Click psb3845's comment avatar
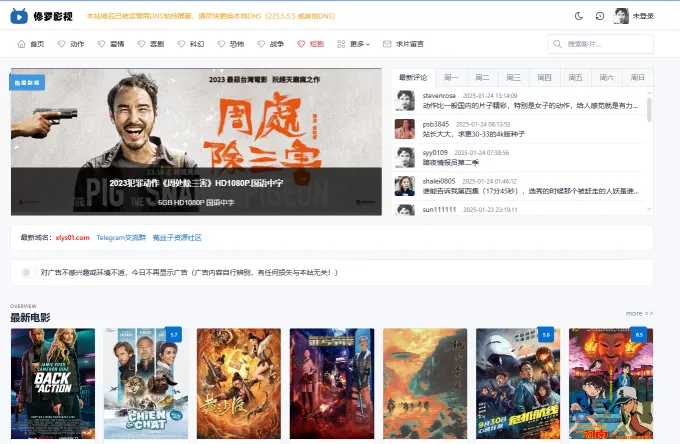Image resolution: width=680 pixels, height=444 pixels. [405, 129]
